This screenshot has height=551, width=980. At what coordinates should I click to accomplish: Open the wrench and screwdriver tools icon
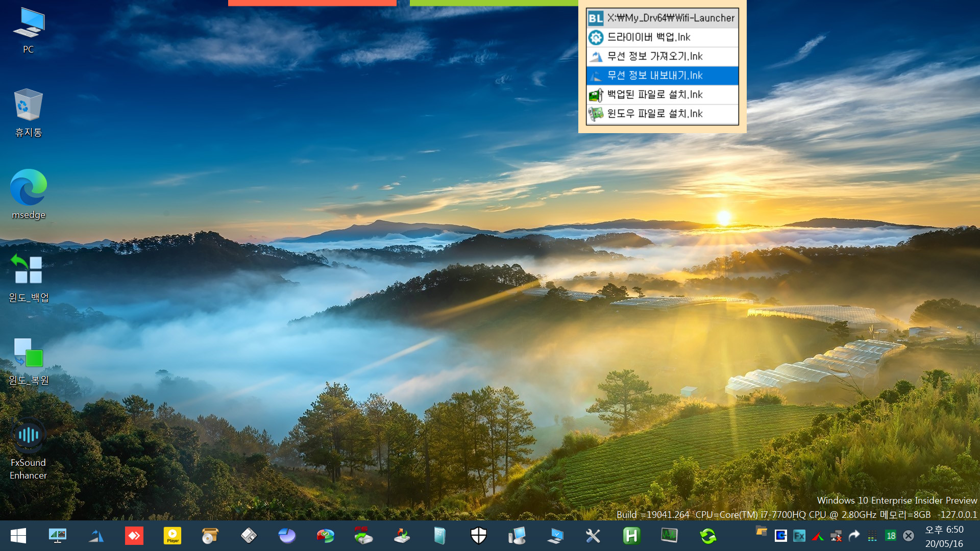coord(593,536)
